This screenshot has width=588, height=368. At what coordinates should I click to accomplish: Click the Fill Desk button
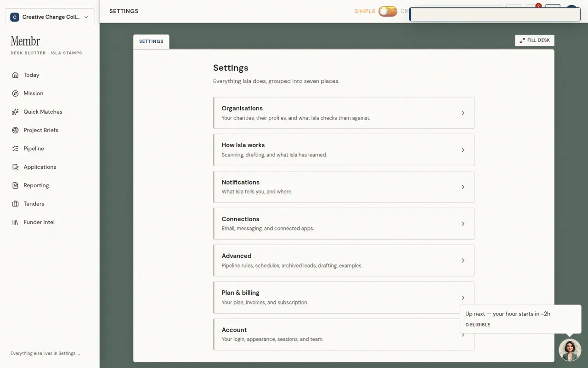click(535, 40)
